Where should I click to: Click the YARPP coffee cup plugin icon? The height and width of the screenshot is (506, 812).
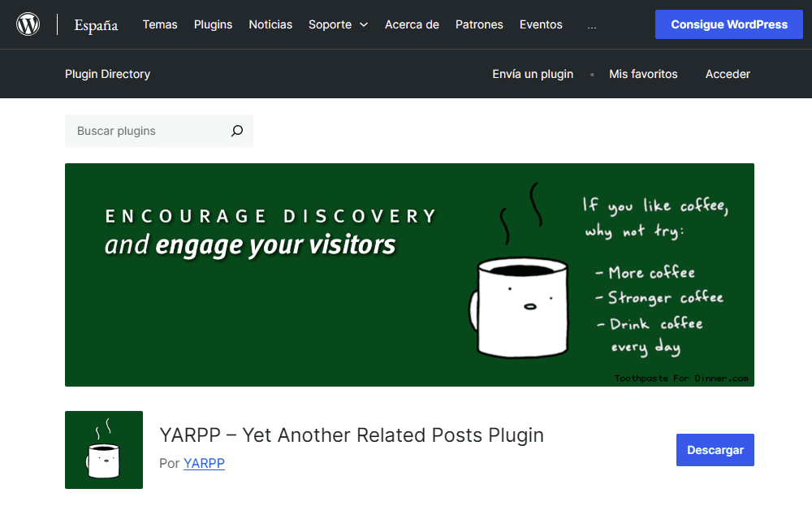(x=104, y=450)
